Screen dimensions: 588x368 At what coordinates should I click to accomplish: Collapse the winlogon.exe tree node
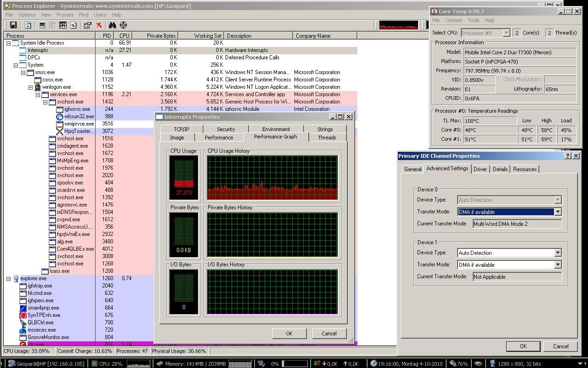coord(30,87)
